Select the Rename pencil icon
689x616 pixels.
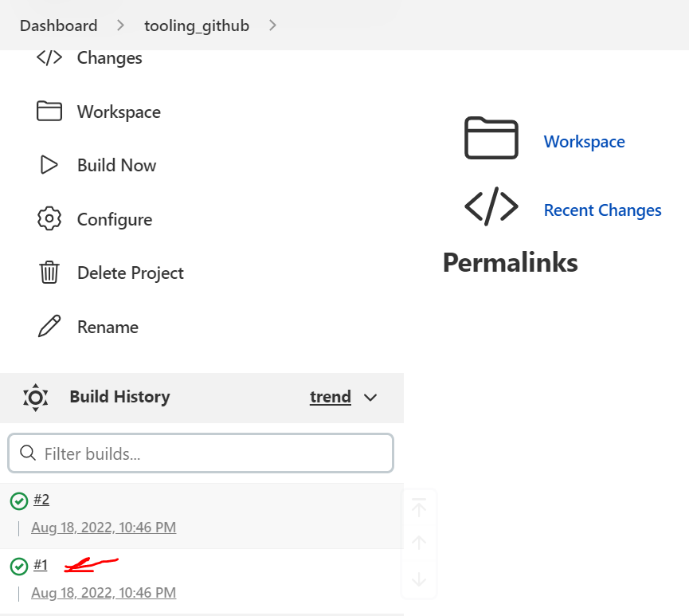tap(49, 326)
